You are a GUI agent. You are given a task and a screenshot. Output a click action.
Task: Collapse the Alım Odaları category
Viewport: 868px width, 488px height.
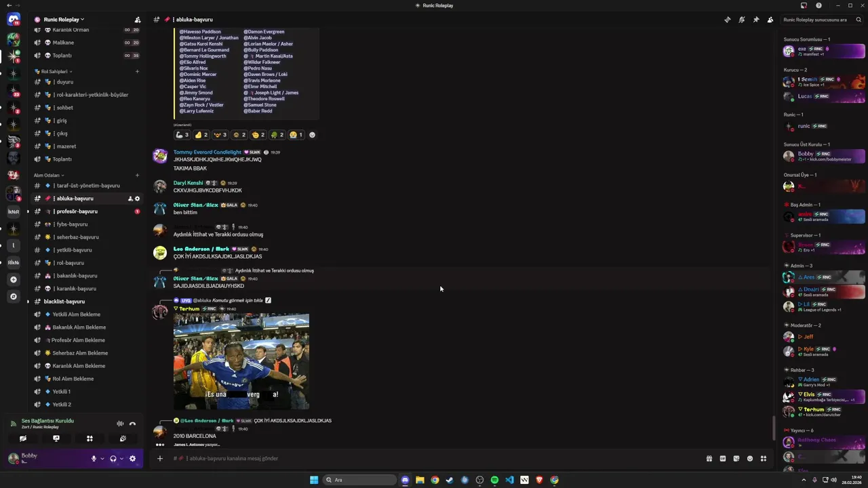click(x=49, y=175)
